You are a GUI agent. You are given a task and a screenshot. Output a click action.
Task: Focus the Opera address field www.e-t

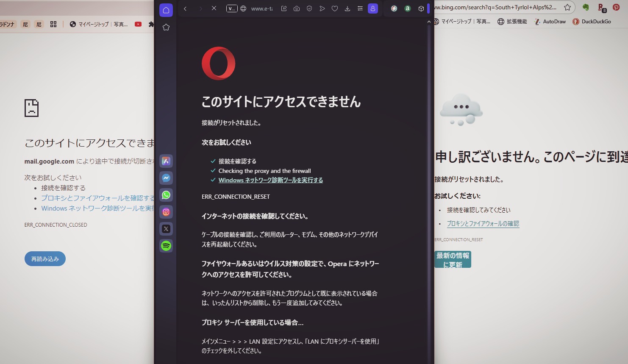click(262, 8)
